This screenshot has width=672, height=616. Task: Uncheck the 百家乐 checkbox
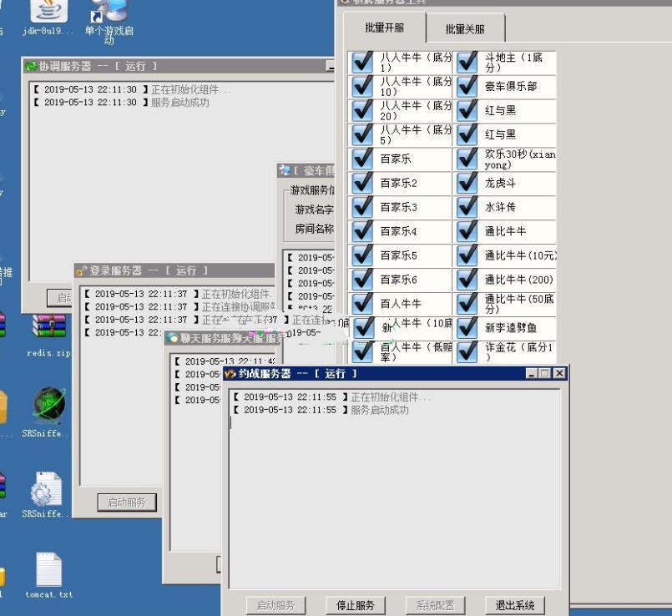click(362, 159)
